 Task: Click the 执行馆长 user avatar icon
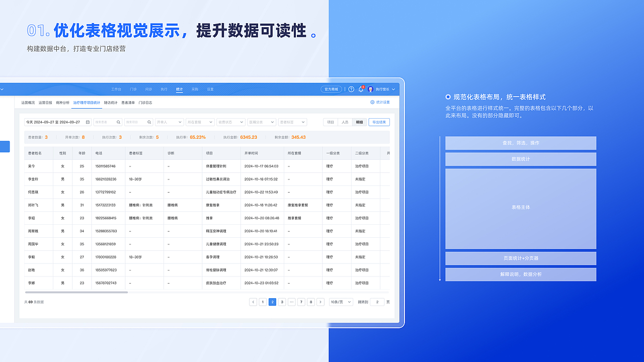[x=371, y=89]
